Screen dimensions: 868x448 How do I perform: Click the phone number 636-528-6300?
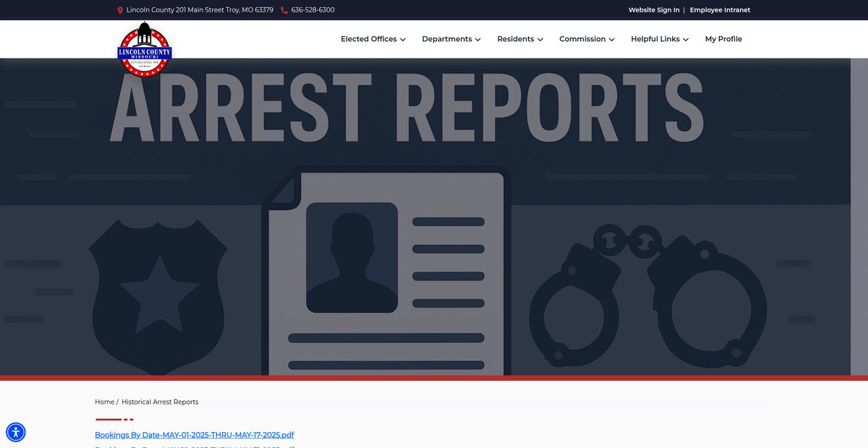pyautogui.click(x=312, y=10)
